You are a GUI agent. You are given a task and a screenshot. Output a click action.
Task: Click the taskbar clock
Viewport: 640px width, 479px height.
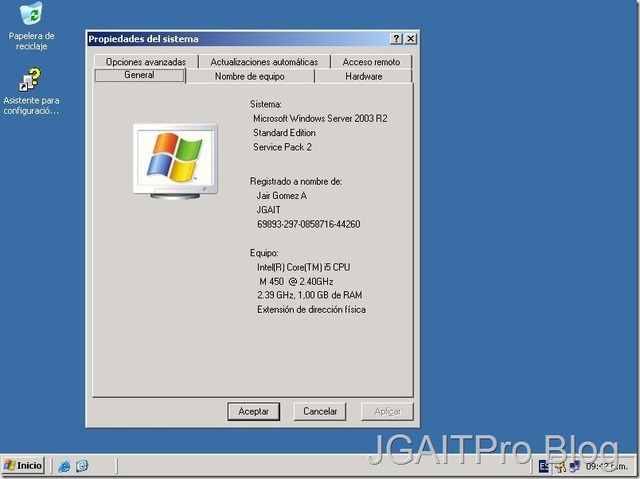607,466
